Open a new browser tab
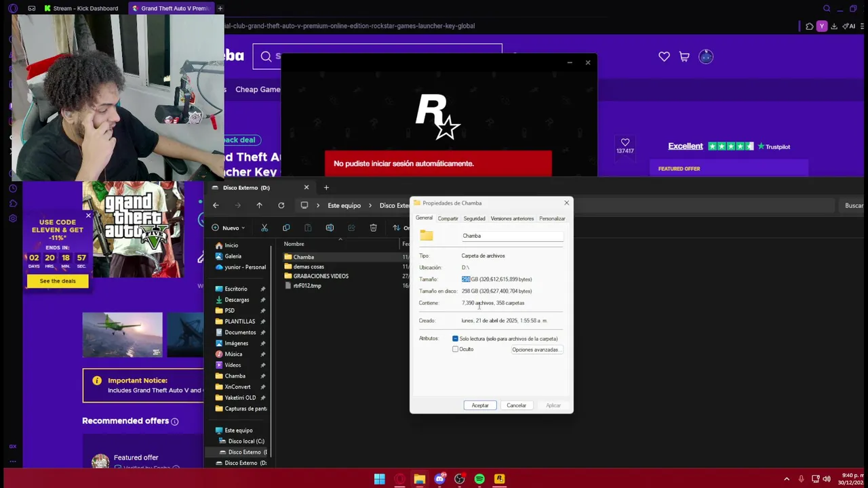868x488 pixels. (220, 8)
